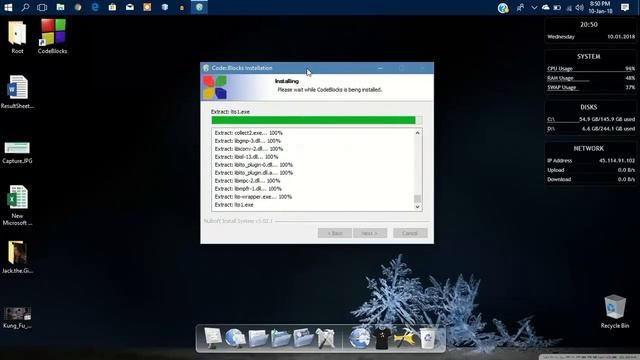The width and height of the screenshot is (640, 360).
Task: Click the IP Address row in the NETWORK widget
Action: click(591, 160)
